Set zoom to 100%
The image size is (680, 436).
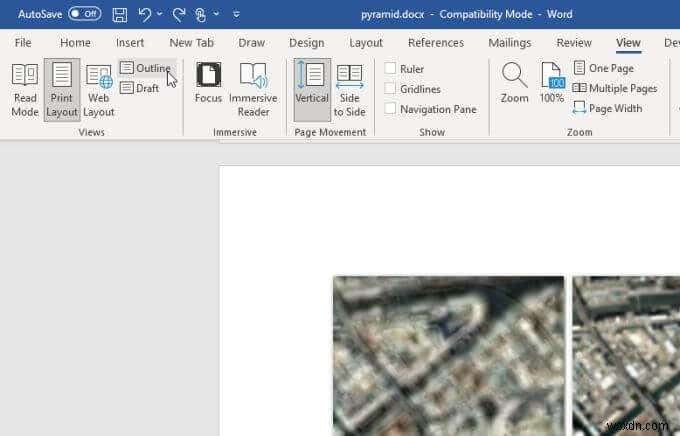552,83
